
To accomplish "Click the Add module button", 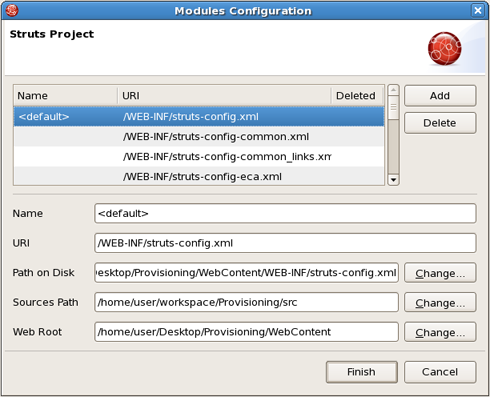I will point(440,96).
